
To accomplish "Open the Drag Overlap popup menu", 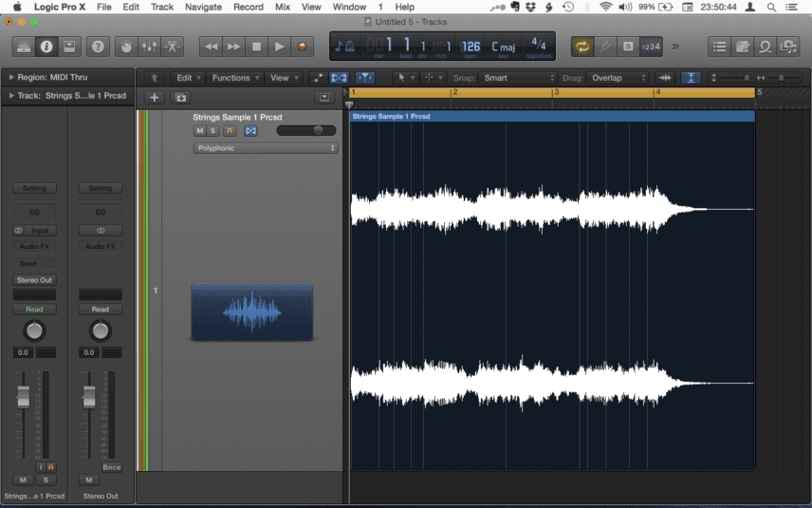I will (x=618, y=78).
